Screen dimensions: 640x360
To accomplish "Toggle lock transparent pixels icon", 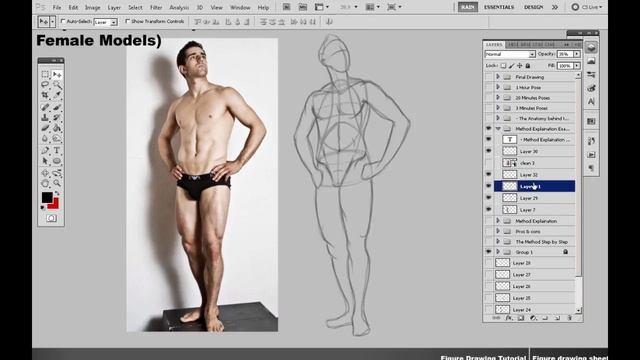I will click(503, 65).
